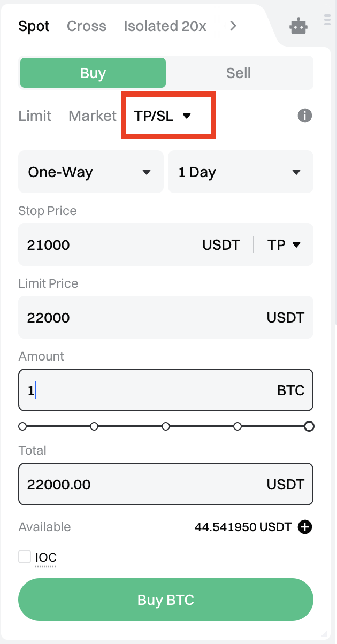337x644 pixels.
Task: Open the trading bot robot icon
Action: click(298, 26)
